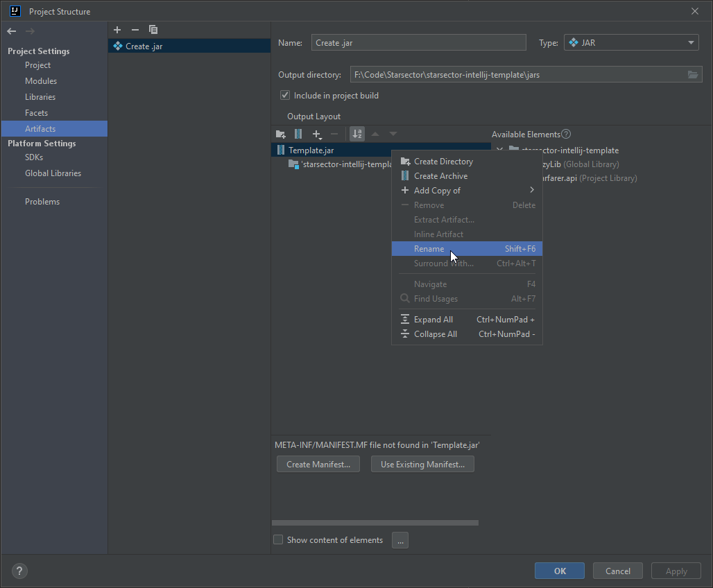Select the .api Project Library element
This screenshot has height=588, width=713.
[x=590, y=178]
